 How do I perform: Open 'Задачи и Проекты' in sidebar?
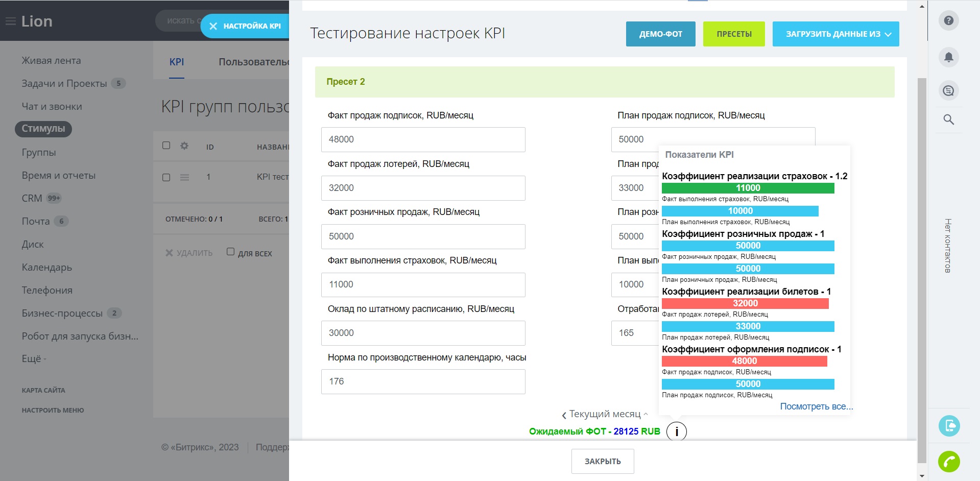(x=64, y=83)
